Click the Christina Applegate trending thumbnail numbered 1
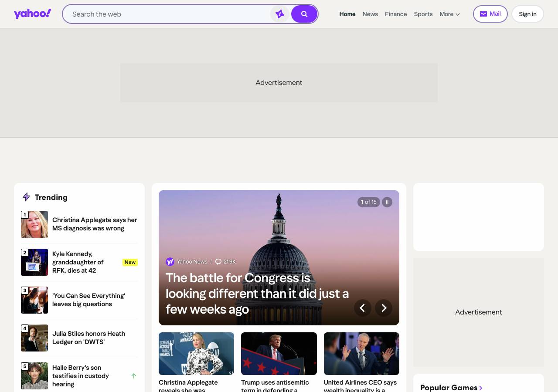The width and height of the screenshot is (558, 392). pyautogui.click(x=34, y=224)
